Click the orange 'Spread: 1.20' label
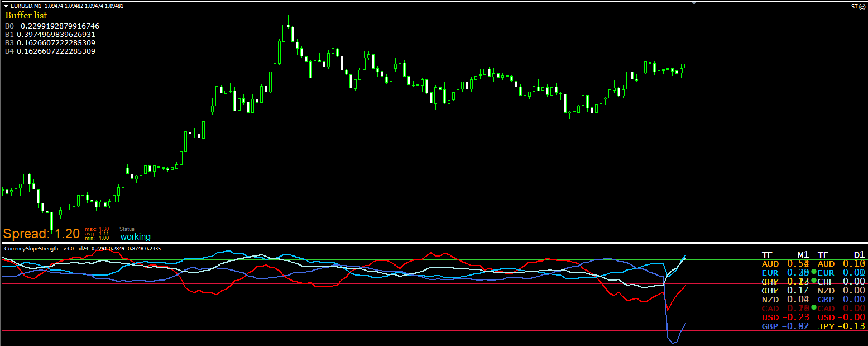Viewport: 868px width, 346px height. tap(41, 234)
